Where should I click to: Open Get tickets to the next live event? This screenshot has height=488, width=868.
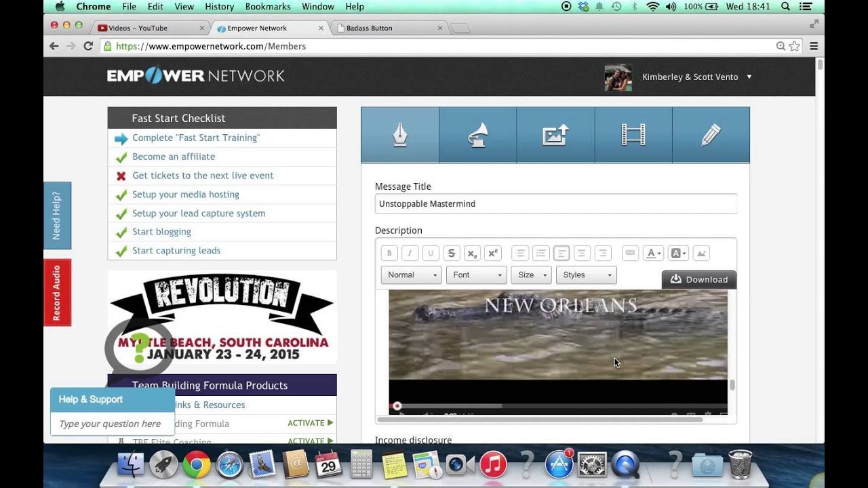tap(203, 176)
